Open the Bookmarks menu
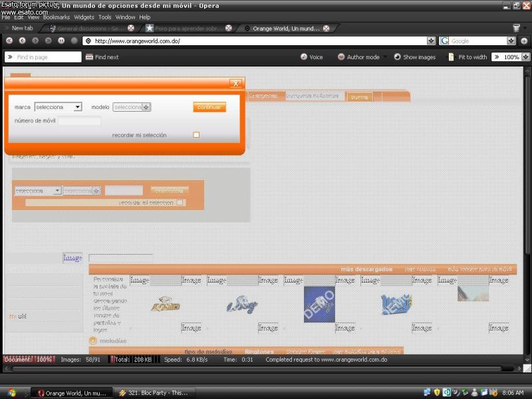The height and width of the screenshot is (399, 532). click(57, 17)
